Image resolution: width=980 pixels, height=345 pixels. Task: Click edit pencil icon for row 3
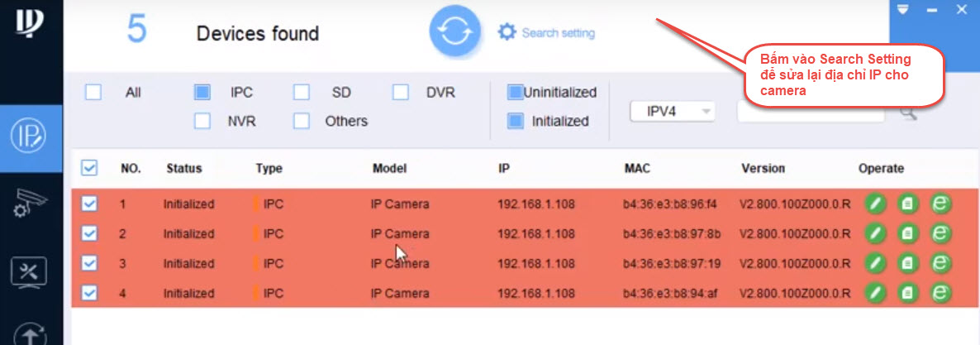tap(876, 263)
